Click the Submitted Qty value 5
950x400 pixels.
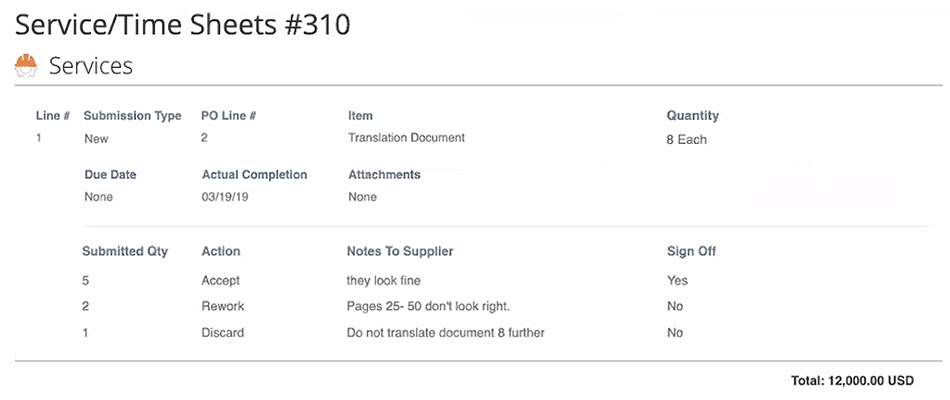[85, 281]
